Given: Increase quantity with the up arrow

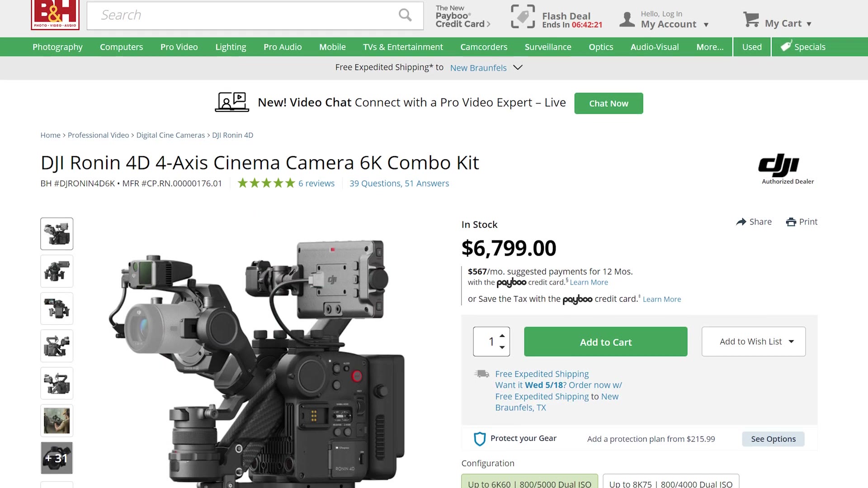Looking at the screenshot, I should pos(502,336).
